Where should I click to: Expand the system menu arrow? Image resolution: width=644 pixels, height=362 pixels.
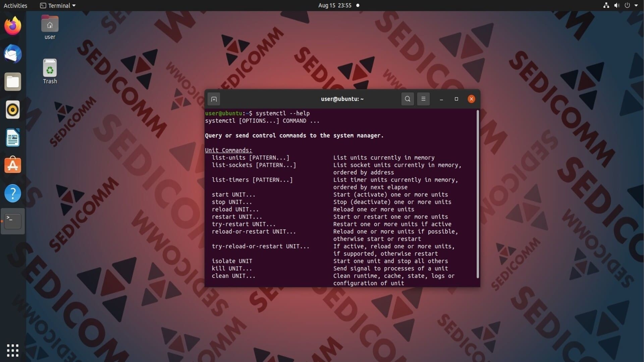636,5
